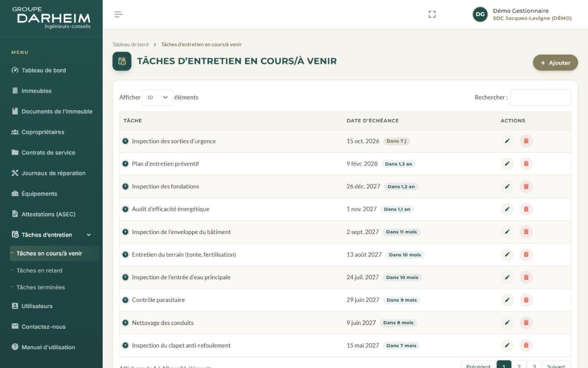Click the Suivant pagination button

[556, 366]
